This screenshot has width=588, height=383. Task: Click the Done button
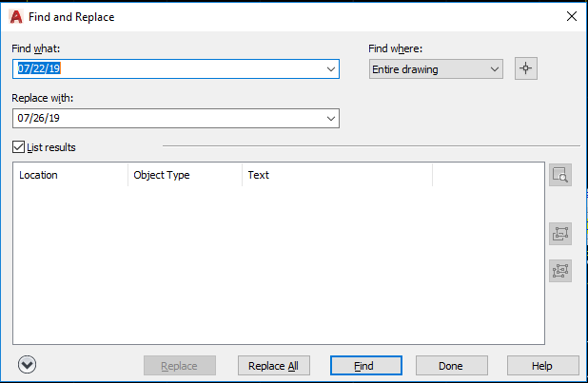pyautogui.click(x=451, y=366)
